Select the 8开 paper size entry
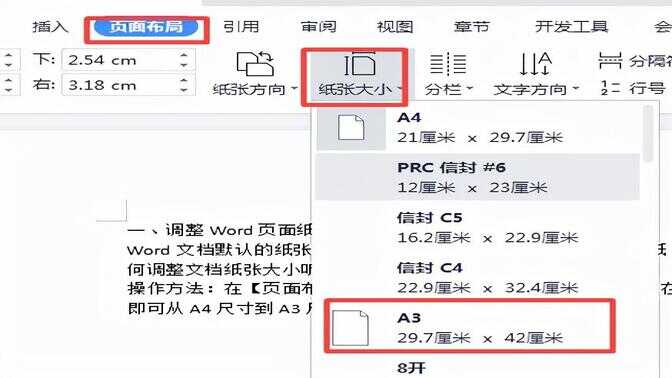 click(x=411, y=368)
